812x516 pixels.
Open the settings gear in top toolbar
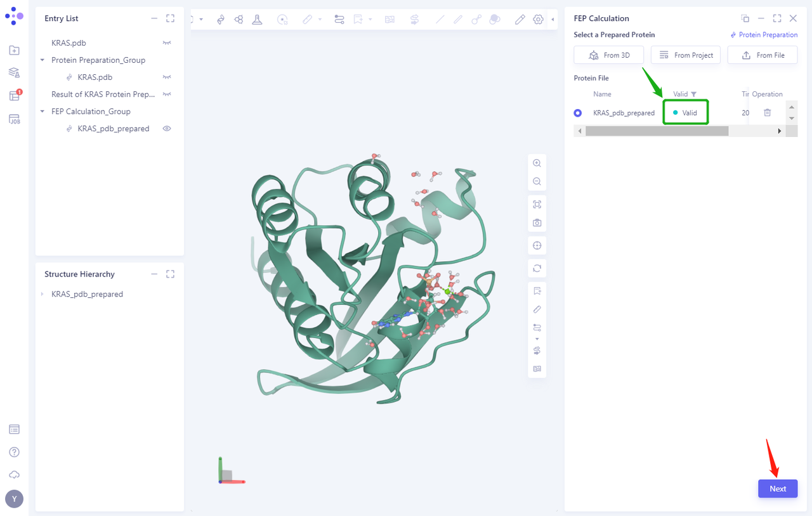[538, 20]
